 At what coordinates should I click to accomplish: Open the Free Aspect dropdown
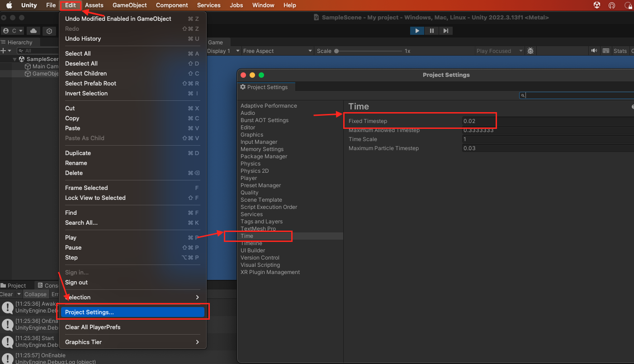[278, 51]
